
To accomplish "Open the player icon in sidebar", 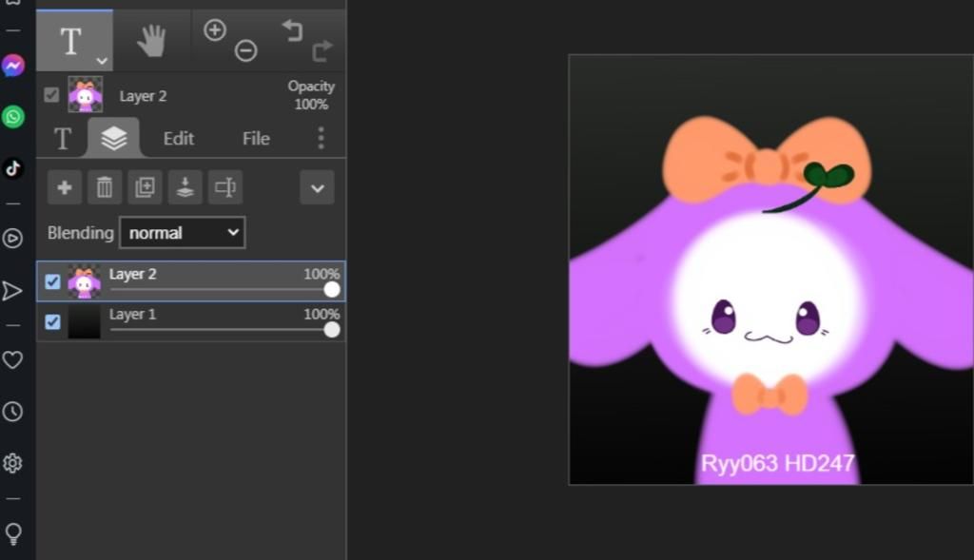I will point(13,239).
